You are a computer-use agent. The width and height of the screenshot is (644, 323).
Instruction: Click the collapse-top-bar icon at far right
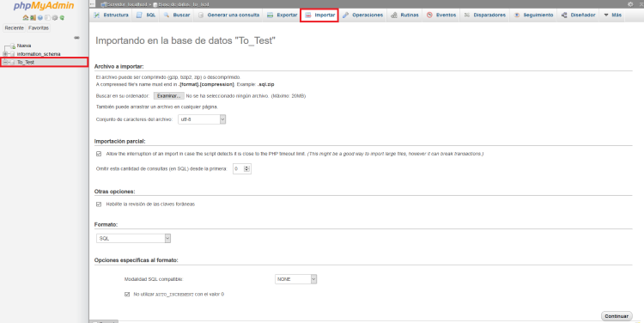(x=641, y=4)
